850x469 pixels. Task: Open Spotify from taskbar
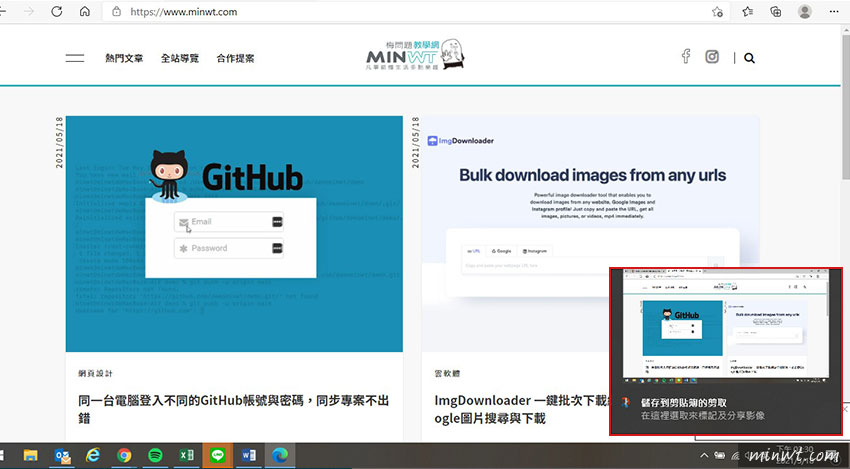click(x=155, y=455)
